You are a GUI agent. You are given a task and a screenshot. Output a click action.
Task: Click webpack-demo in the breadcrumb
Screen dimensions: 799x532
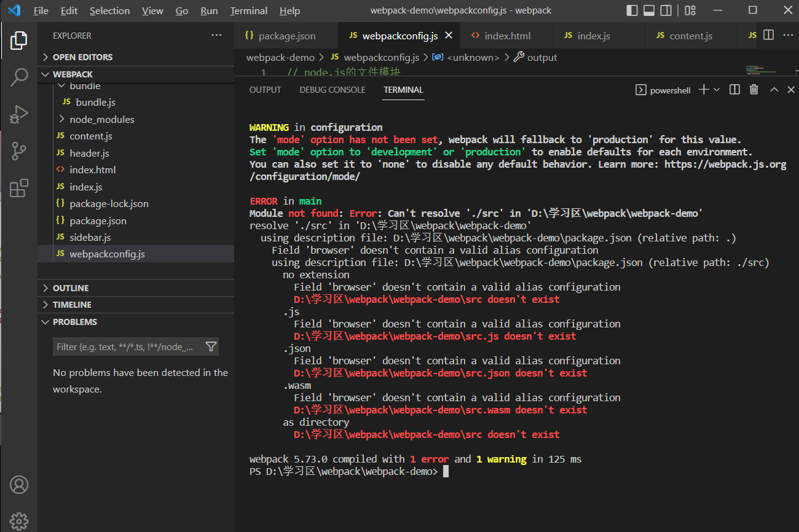point(280,57)
